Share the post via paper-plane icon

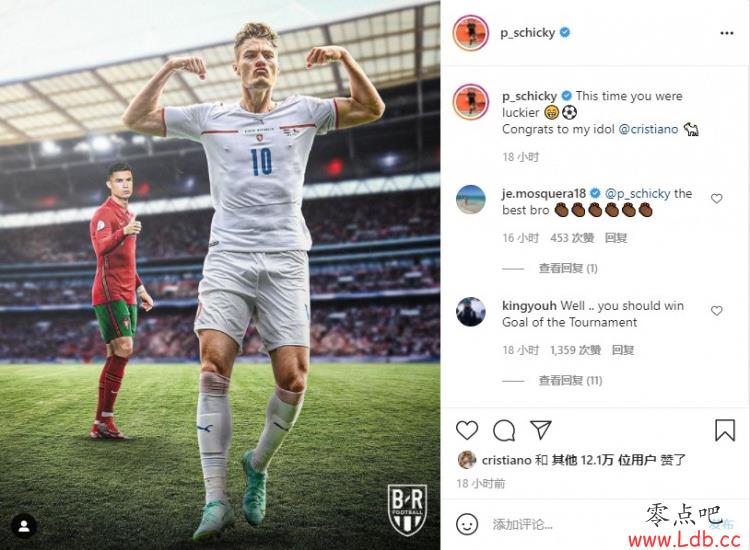pyautogui.click(x=541, y=429)
